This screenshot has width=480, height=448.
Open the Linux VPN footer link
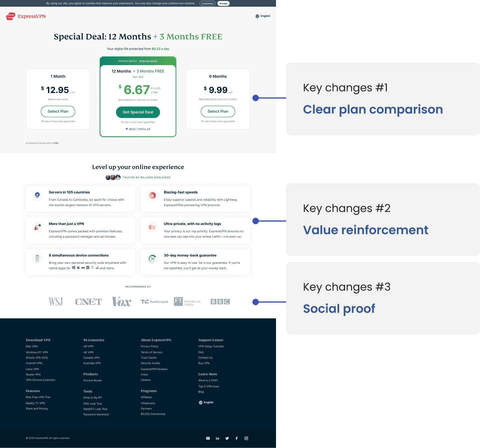(32, 369)
